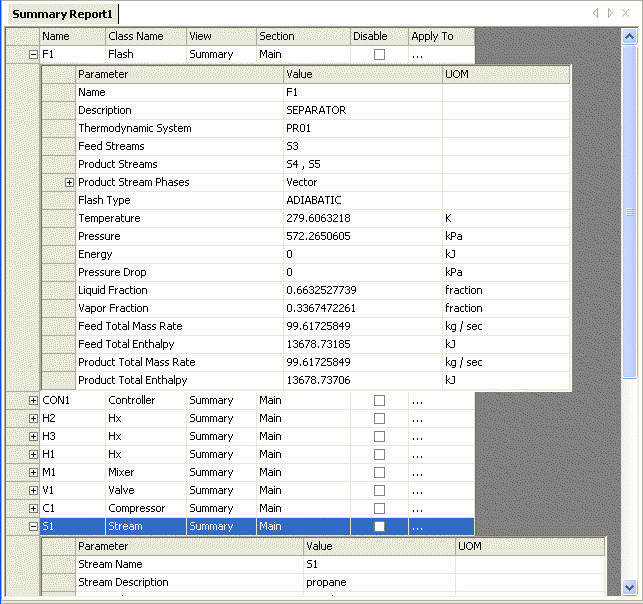
Task: Toggle the Disable checkbox for CON1
Action: point(379,401)
